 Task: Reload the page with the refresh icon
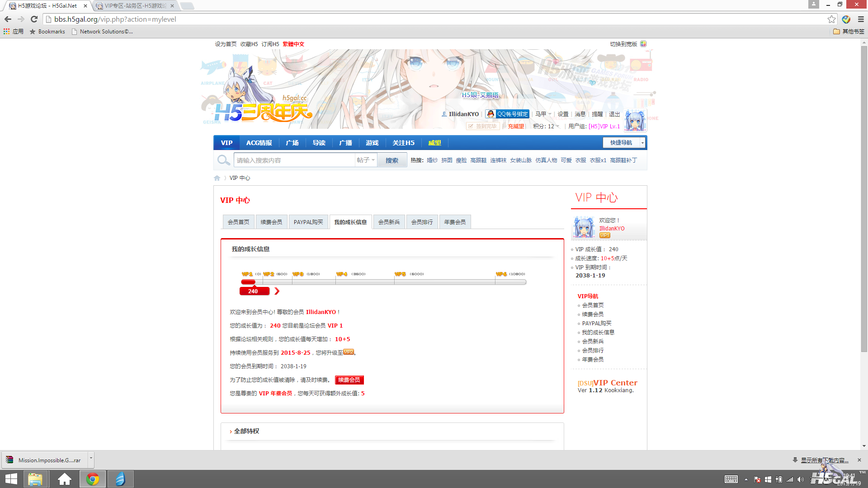coord(34,19)
